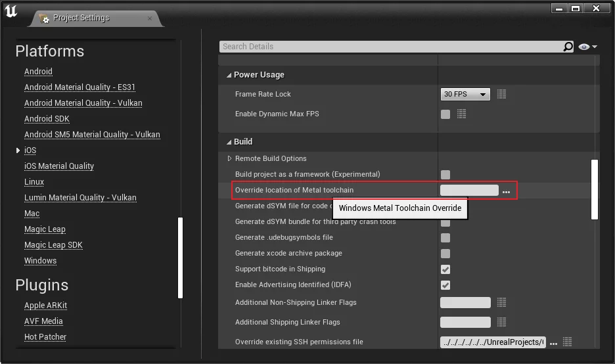The width and height of the screenshot is (615, 364).
Task: Open the Frame Rate Lock 30 FPS dropdown
Action: tap(465, 94)
